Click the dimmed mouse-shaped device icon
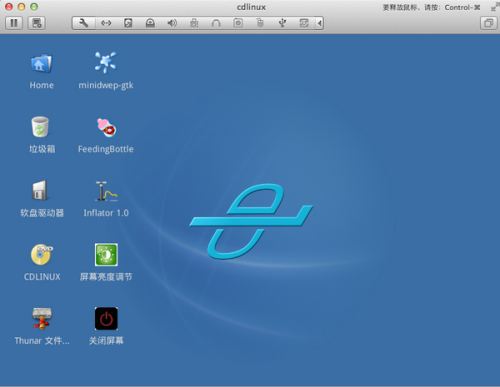The width and height of the screenshot is (500, 387). click(x=260, y=23)
